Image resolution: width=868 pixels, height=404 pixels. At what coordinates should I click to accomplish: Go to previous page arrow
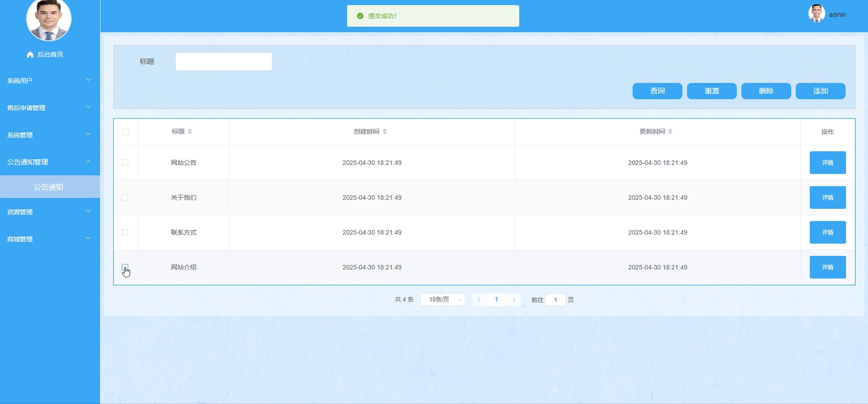coord(479,300)
